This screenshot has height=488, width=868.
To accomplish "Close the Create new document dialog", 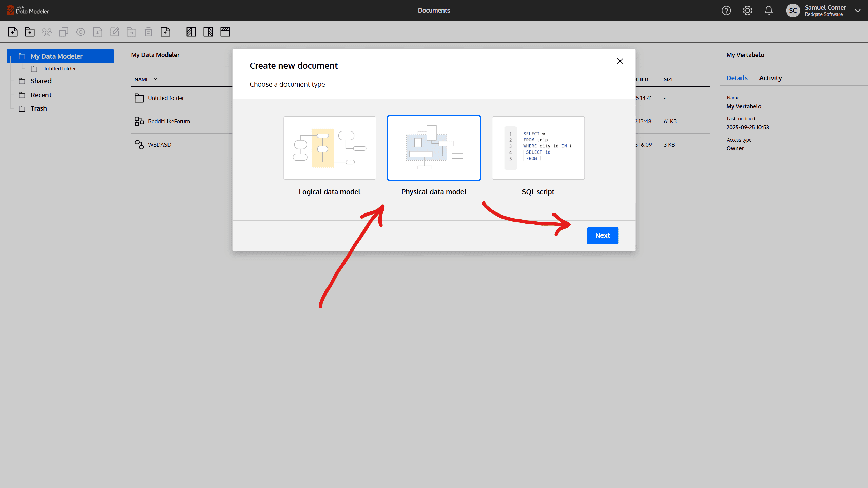I will tap(620, 61).
